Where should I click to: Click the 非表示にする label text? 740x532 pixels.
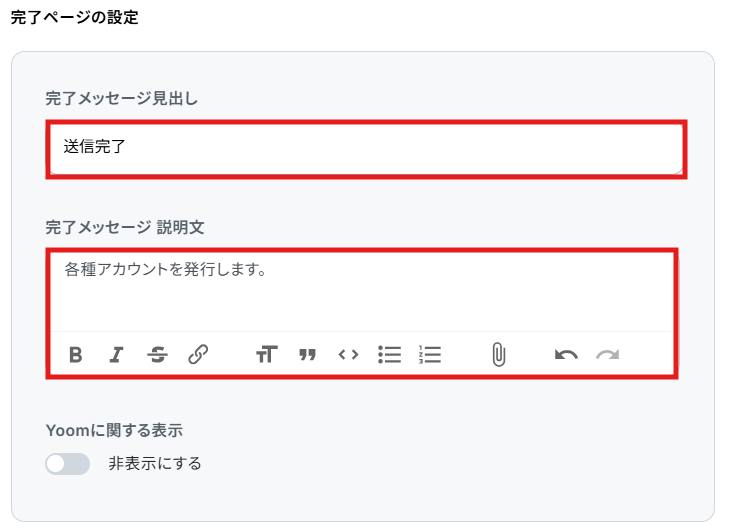(155, 464)
